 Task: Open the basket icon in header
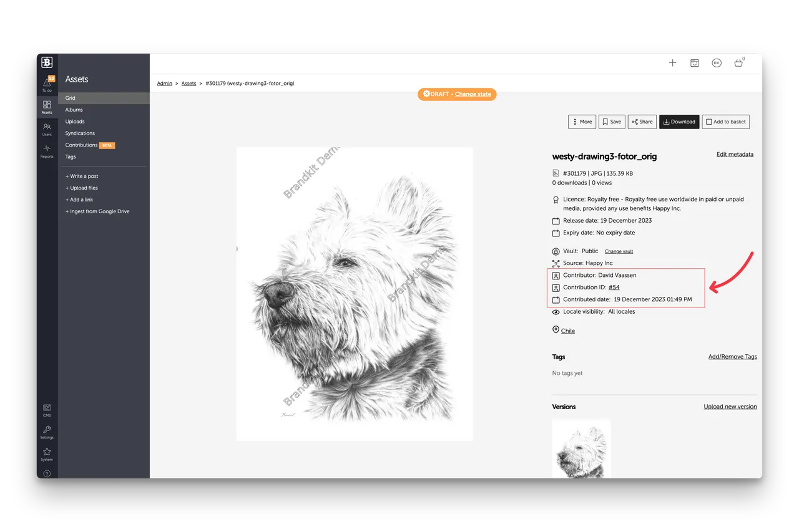[x=738, y=63]
